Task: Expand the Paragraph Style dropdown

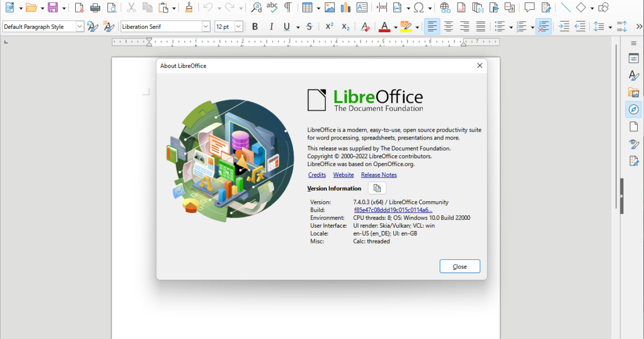Action: (79, 27)
